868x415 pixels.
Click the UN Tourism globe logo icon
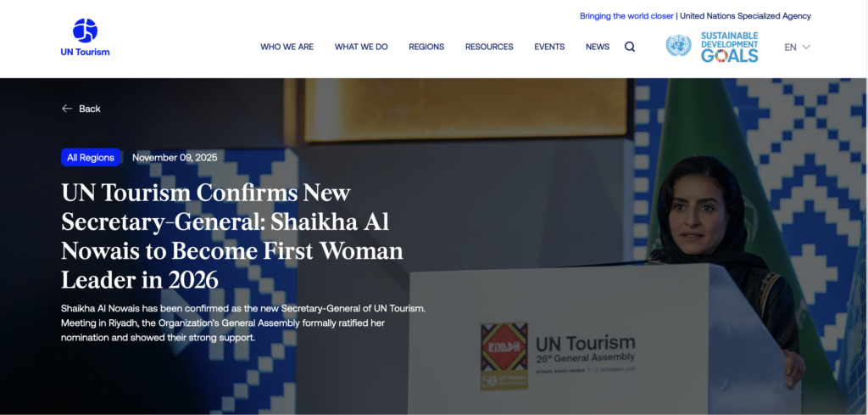pos(86,31)
